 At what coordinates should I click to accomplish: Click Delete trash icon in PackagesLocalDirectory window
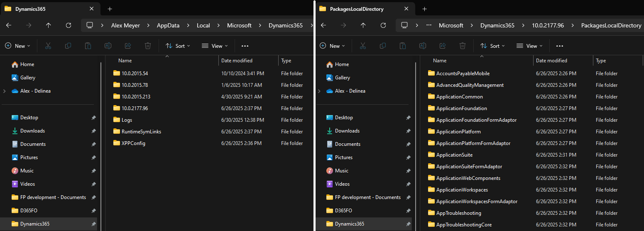(463, 46)
